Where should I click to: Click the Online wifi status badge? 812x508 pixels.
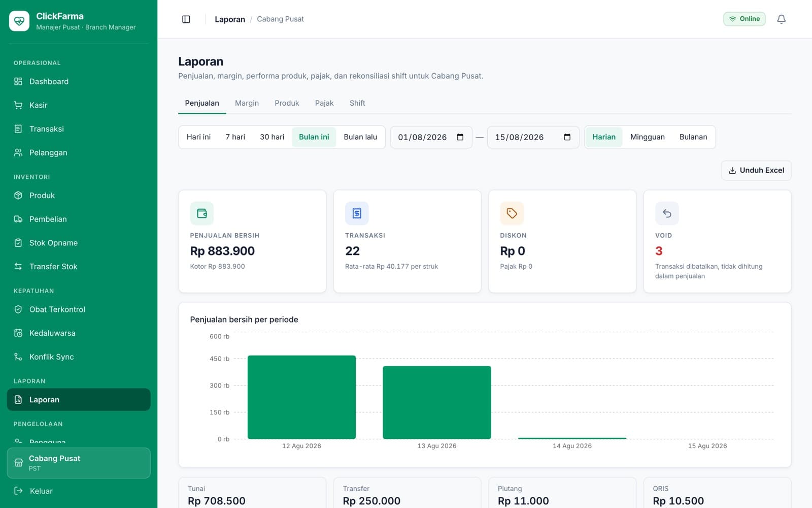pyautogui.click(x=745, y=19)
